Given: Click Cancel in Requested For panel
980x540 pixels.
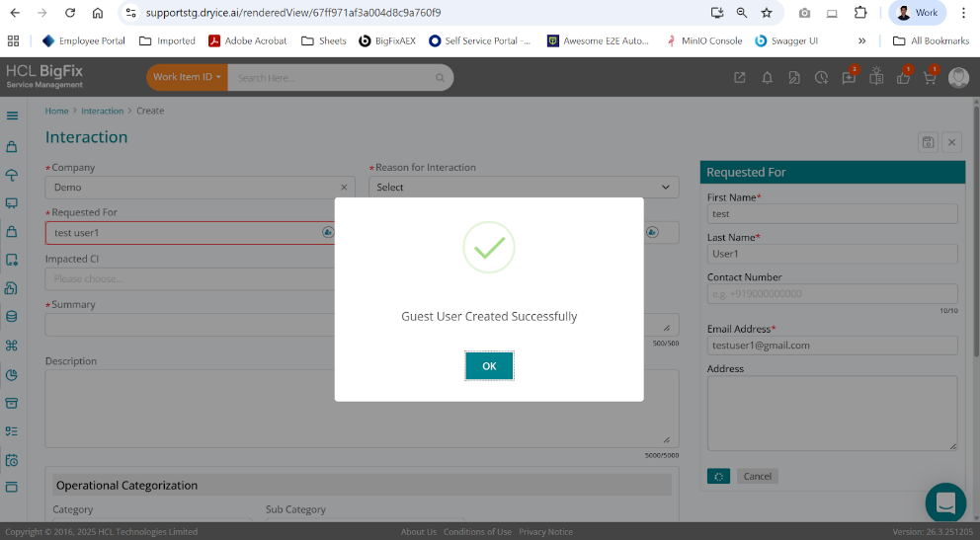Looking at the screenshot, I should coord(757,476).
